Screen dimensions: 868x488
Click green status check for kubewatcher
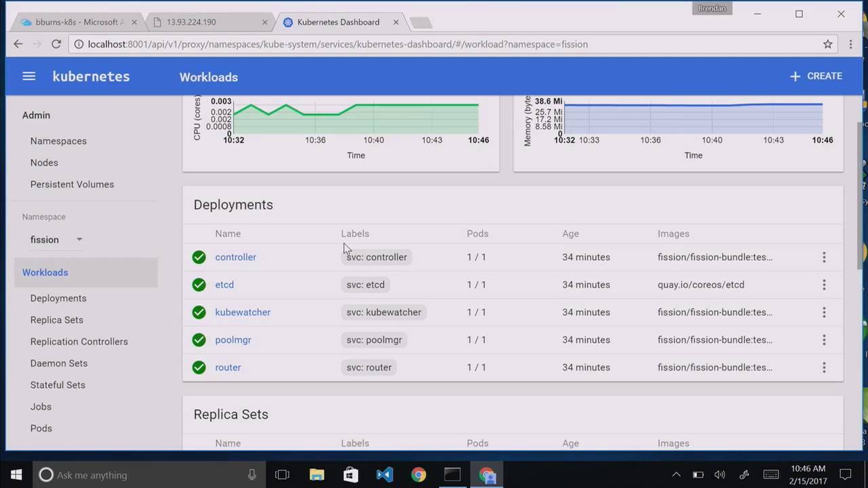199,312
